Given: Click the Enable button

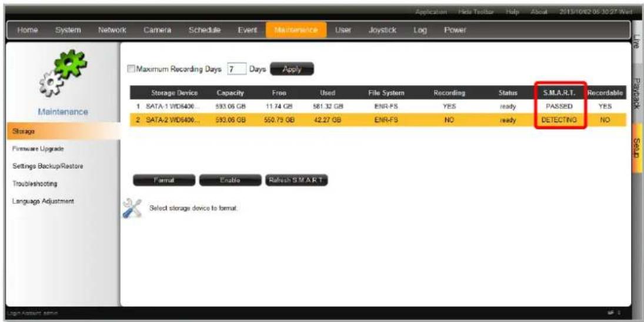Looking at the screenshot, I should point(230,180).
